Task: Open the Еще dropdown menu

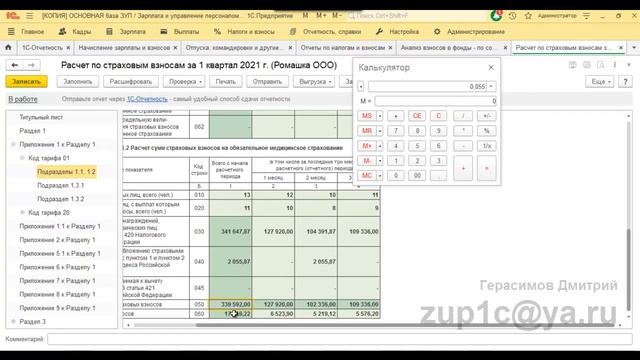Action: [x=600, y=82]
